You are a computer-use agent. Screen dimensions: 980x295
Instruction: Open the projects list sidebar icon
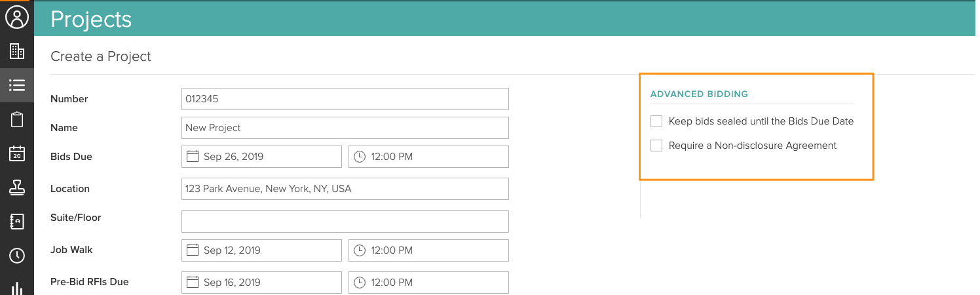click(x=17, y=85)
